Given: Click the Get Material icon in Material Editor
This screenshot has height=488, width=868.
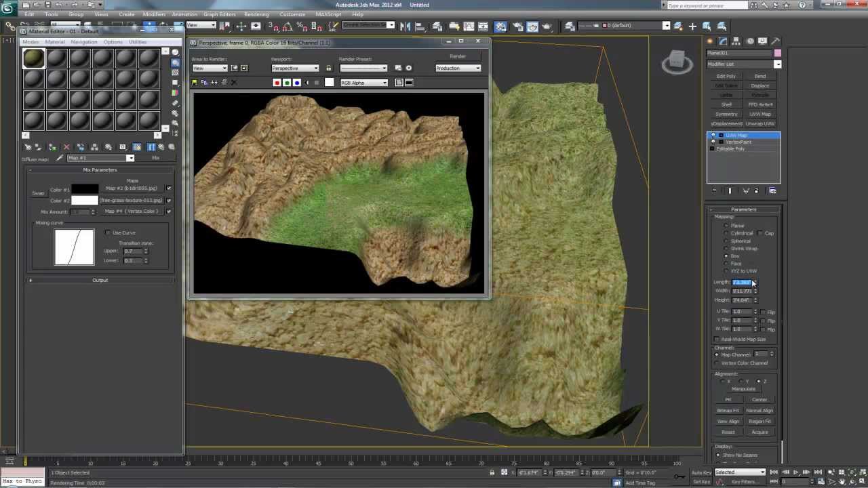Looking at the screenshot, I should tap(28, 147).
